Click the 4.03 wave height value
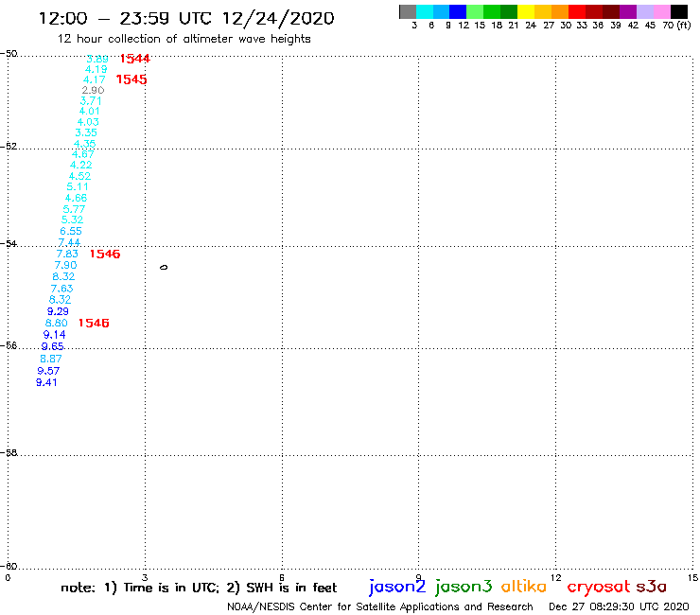This screenshot has height=615, width=700. tap(88, 122)
